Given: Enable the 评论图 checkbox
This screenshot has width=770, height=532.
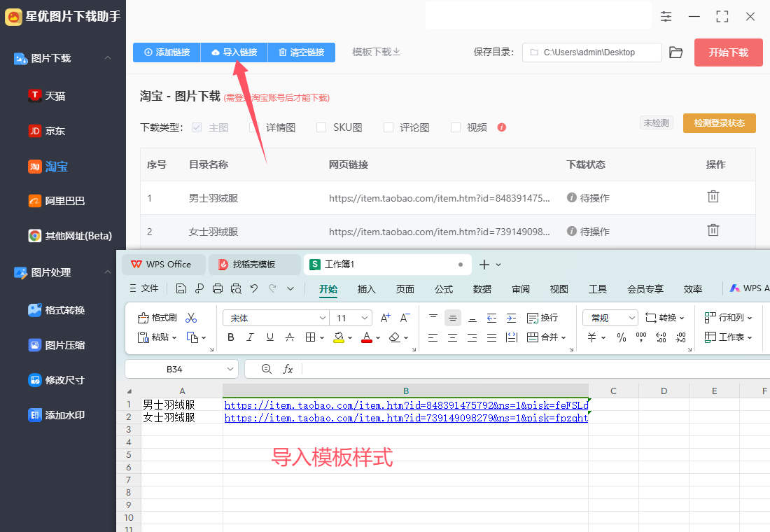Looking at the screenshot, I should coord(388,127).
